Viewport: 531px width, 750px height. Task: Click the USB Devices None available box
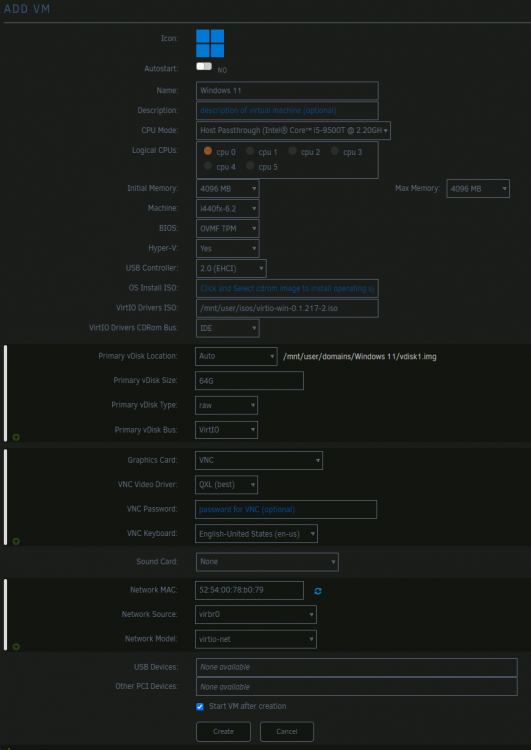click(357, 667)
